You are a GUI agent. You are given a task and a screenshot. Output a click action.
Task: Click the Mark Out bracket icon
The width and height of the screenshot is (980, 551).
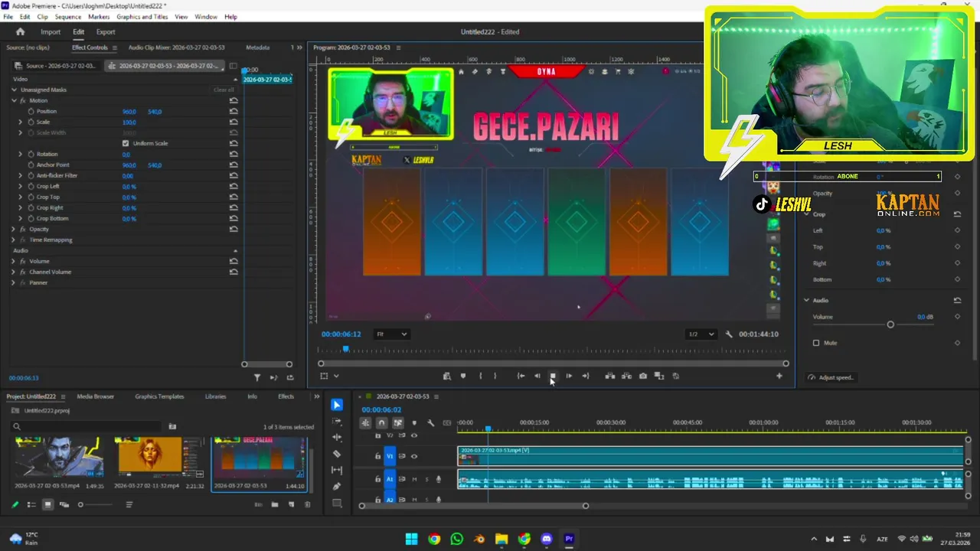click(x=495, y=376)
